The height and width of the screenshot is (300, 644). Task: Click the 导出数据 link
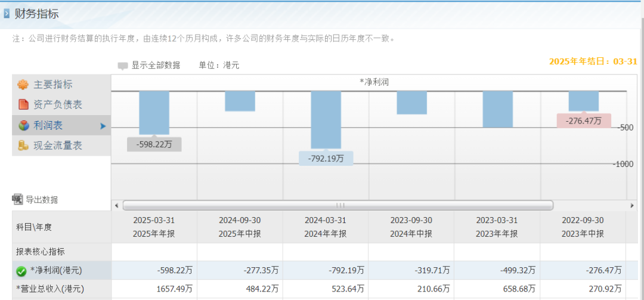coord(42,200)
